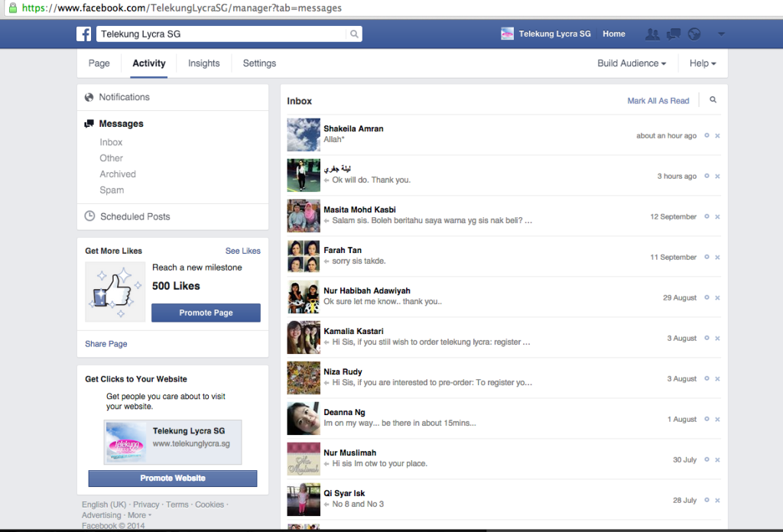The height and width of the screenshot is (532, 783).
Task: Toggle unread mark for Kamalia Kastari
Action: tap(707, 338)
